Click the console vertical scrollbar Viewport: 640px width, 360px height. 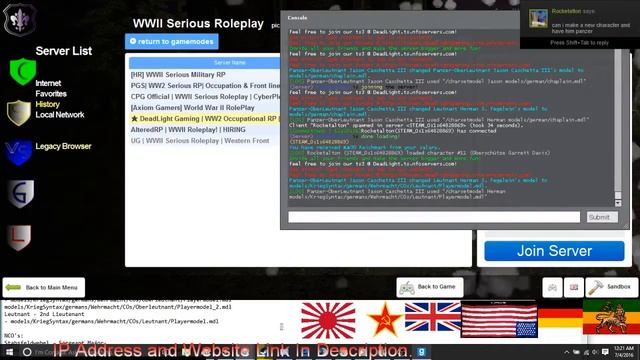[618, 122]
